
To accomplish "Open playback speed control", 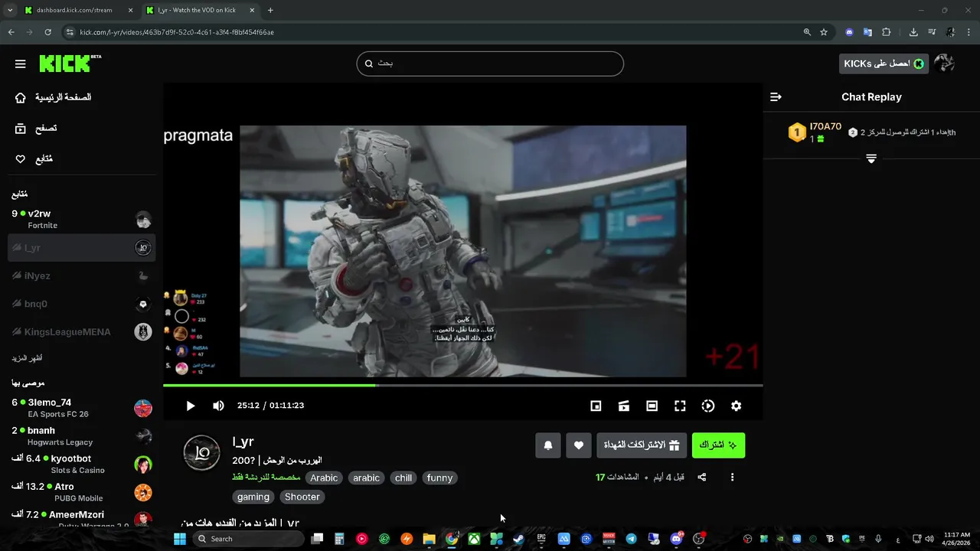I will [708, 406].
